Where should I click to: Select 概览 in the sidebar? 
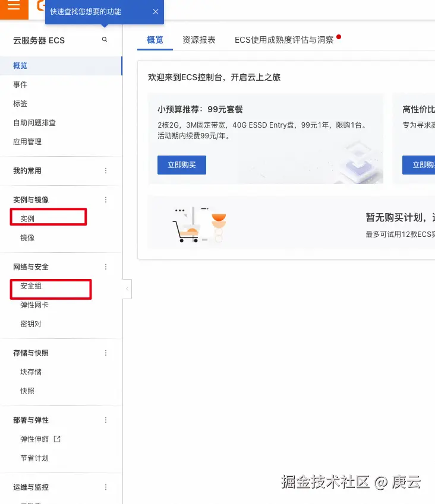(x=61, y=66)
